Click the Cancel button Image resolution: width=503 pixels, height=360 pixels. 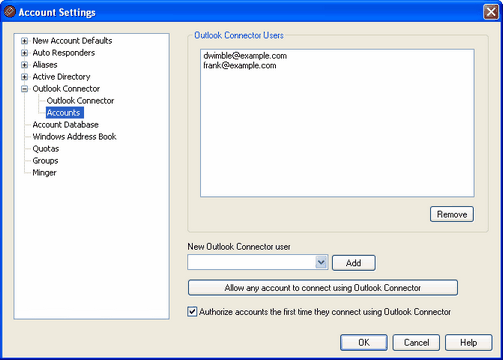click(x=416, y=343)
